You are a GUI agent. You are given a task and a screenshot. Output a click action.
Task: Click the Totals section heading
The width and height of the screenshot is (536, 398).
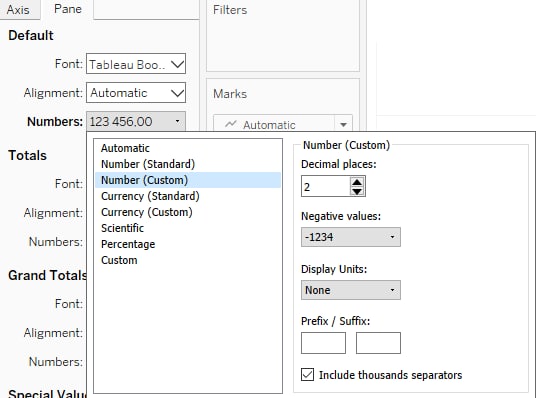tap(27, 155)
